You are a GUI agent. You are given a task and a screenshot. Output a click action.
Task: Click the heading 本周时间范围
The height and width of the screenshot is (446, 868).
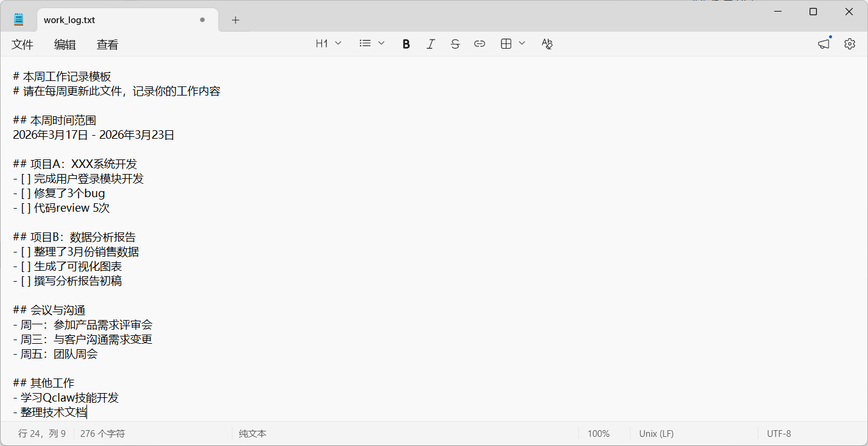[x=63, y=120]
